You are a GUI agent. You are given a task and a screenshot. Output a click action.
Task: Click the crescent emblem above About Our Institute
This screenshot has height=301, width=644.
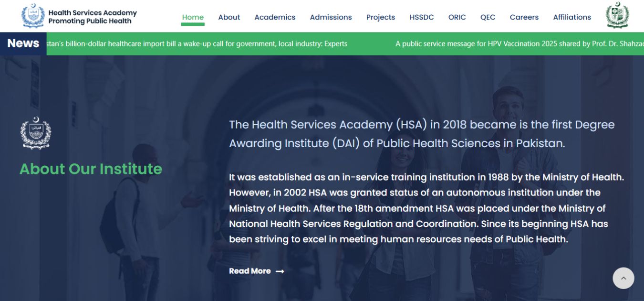36,133
